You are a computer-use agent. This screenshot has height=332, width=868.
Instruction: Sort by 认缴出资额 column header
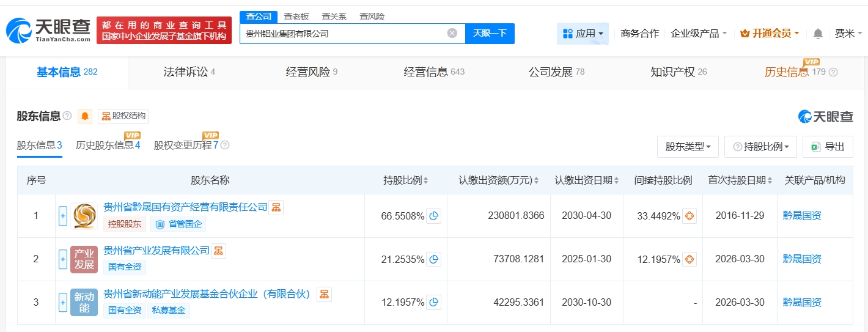[499, 180]
